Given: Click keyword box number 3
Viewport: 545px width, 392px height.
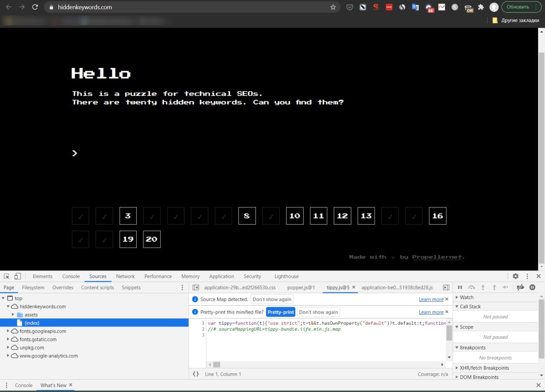Looking at the screenshot, I should [128, 216].
